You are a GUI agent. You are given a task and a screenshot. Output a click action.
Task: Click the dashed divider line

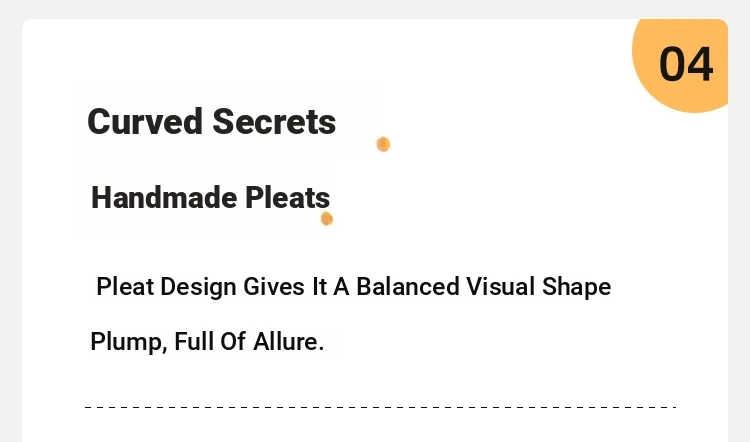point(380,407)
